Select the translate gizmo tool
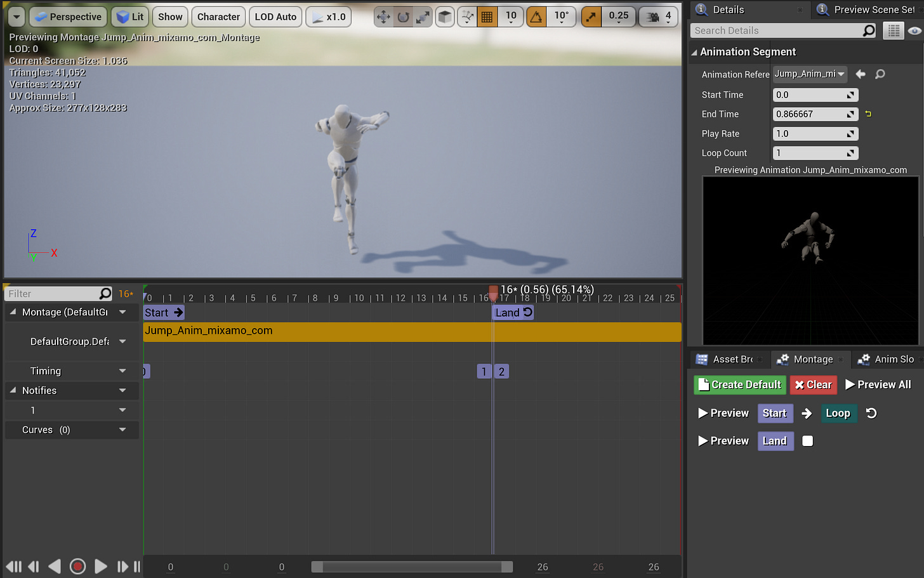Viewport: 924px width, 578px height. point(383,17)
